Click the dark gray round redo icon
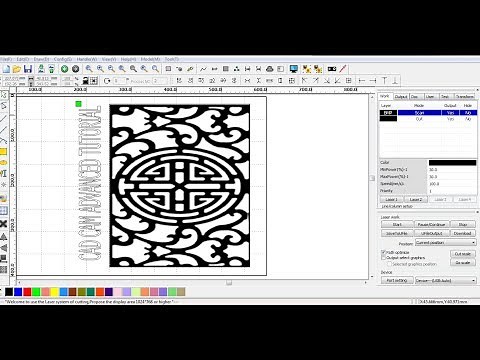 point(76,69)
